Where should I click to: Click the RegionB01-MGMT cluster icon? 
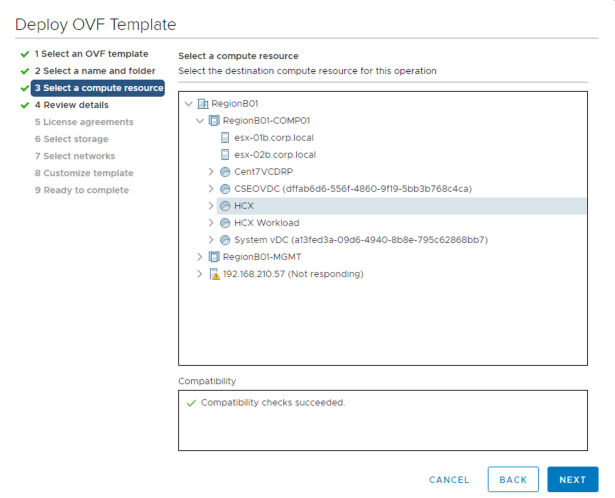pyautogui.click(x=214, y=257)
